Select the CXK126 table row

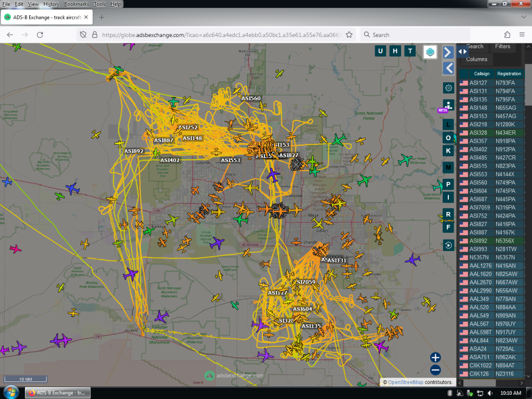pos(491,374)
